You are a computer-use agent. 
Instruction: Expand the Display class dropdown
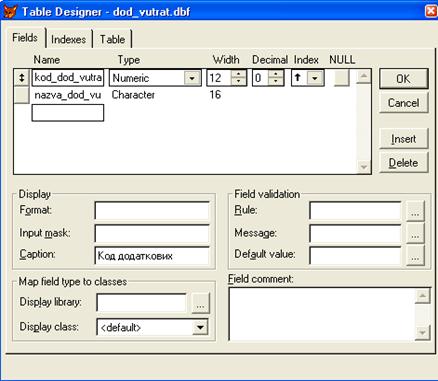point(200,327)
